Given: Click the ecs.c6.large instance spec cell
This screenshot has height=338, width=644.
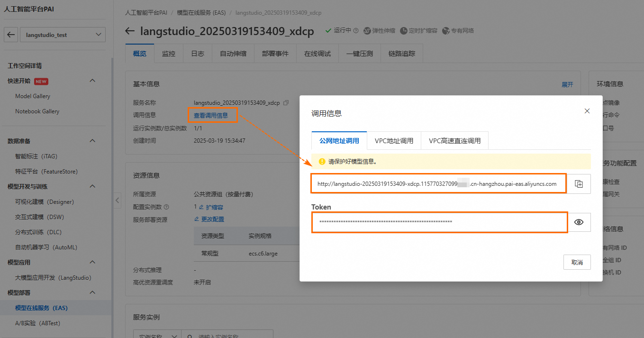Looking at the screenshot, I should click(263, 254).
